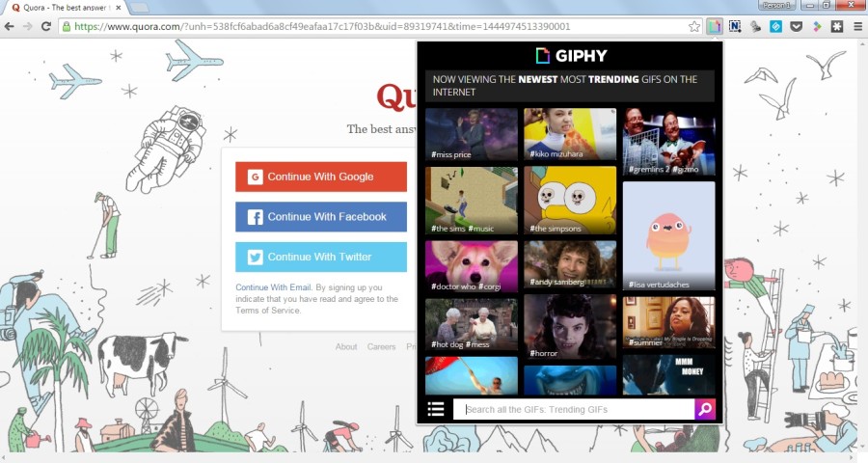Open the MMM MONEY GIF
Viewport: 868px width, 463px height.
click(668, 375)
